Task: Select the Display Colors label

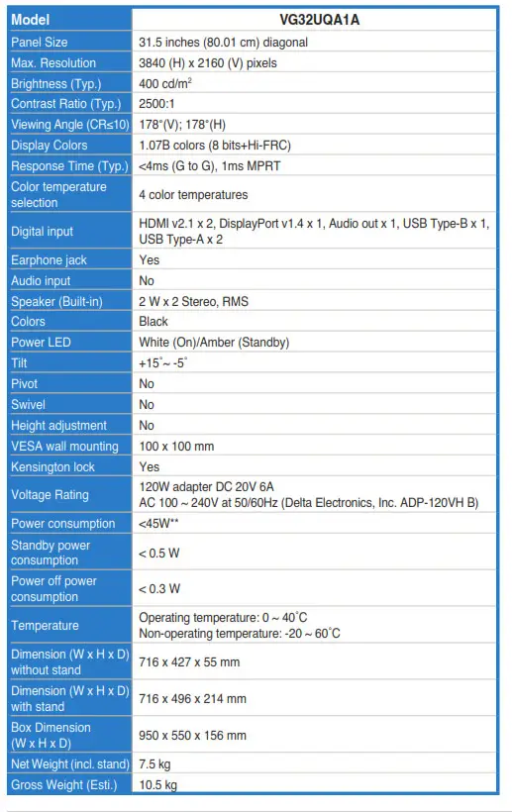Action: tap(50, 146)
